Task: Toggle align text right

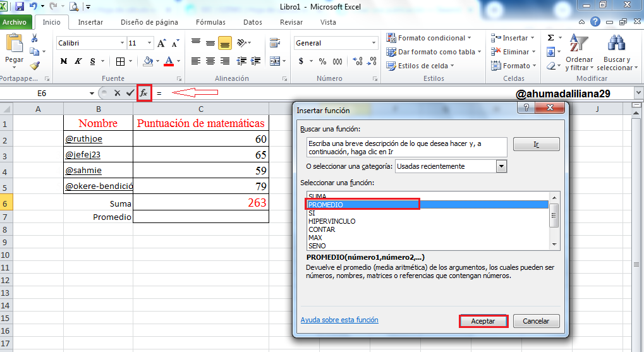Action: tap(224, 61)
